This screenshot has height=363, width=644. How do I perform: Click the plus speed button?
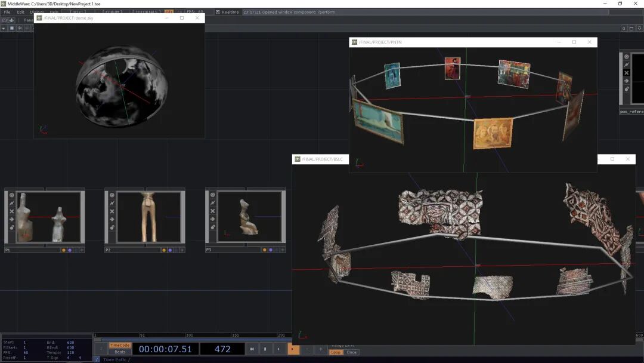point(320,349)
